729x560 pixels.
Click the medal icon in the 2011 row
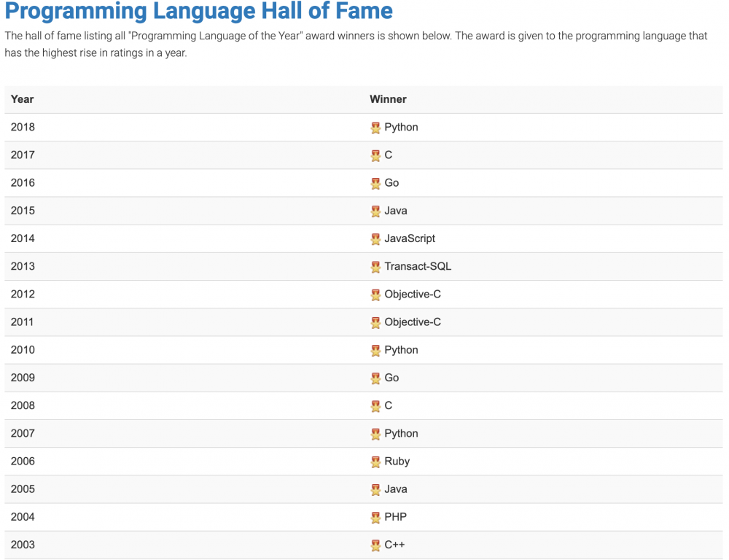pyautogui.click(x=375, y=323)
